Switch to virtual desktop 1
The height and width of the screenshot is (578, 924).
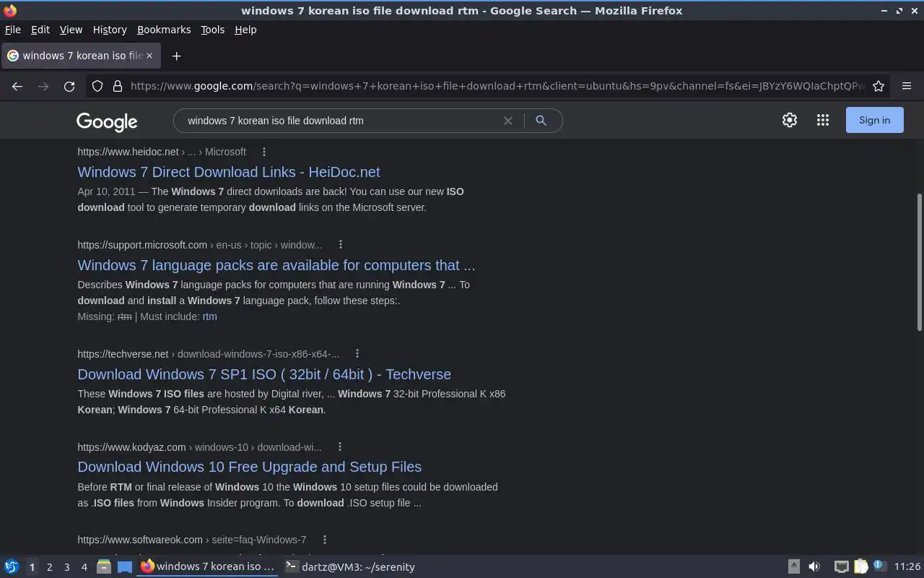click(32, 567)
